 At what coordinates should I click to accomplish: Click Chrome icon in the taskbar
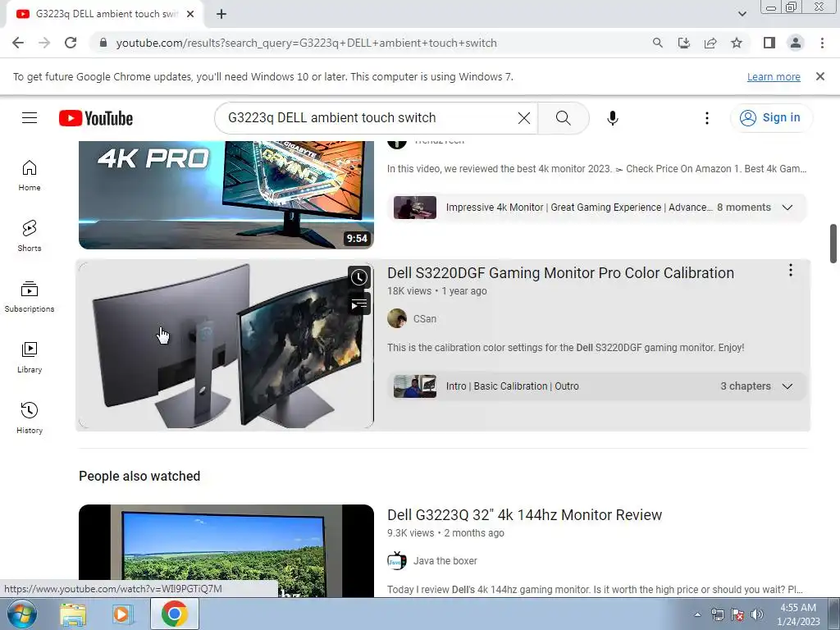[x=174, y=614]
